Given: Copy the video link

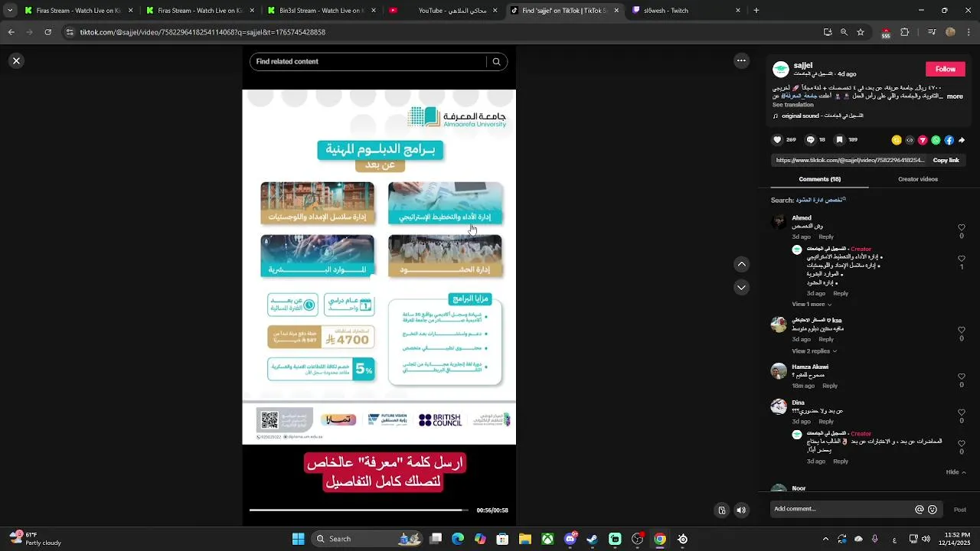Looking at the screenshot, I should point(946,161).
